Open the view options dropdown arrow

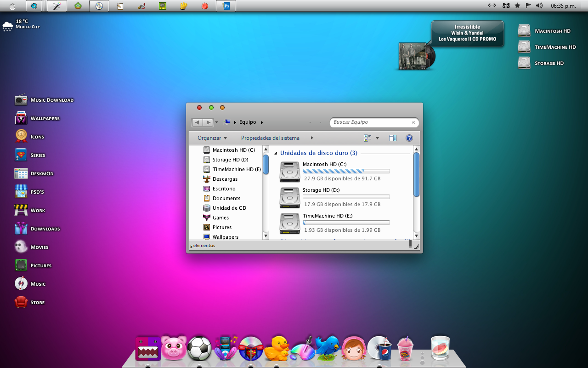(x=378, y=138)
